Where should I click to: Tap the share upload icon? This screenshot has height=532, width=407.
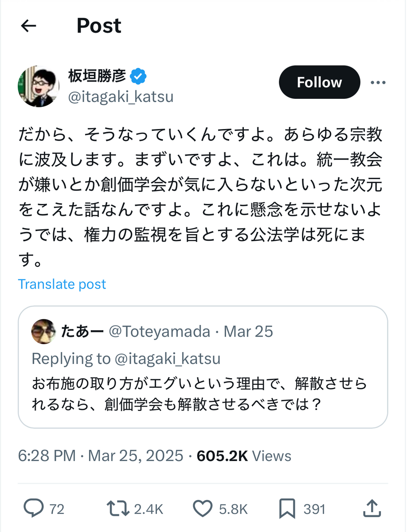coord(372,508)
